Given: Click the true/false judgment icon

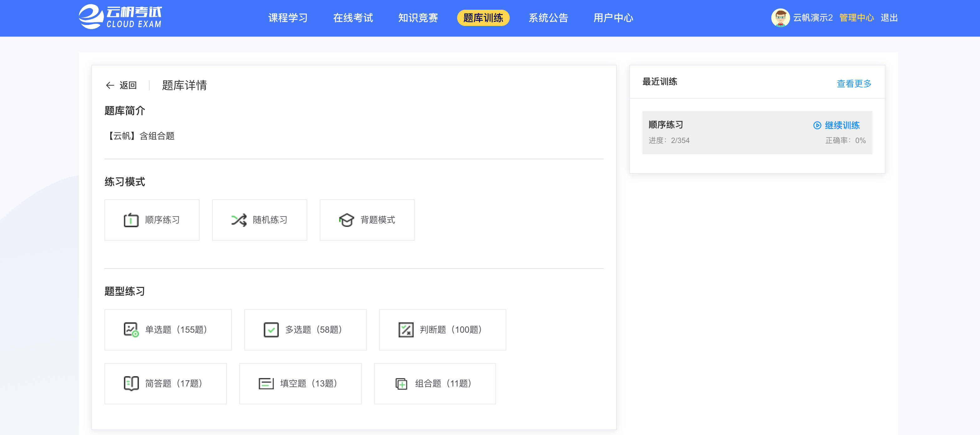Looking at the screenshot, I should 406,330.
